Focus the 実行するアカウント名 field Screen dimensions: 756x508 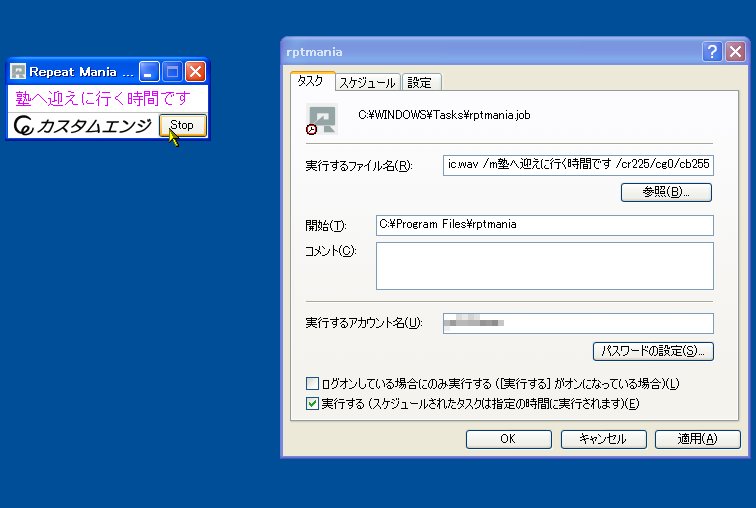578,323
